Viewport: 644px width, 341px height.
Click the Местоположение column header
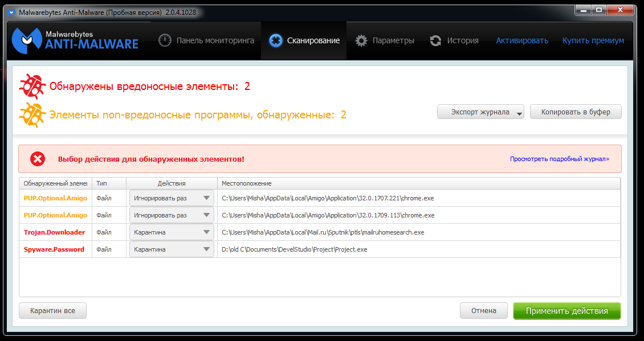(246, 183)
